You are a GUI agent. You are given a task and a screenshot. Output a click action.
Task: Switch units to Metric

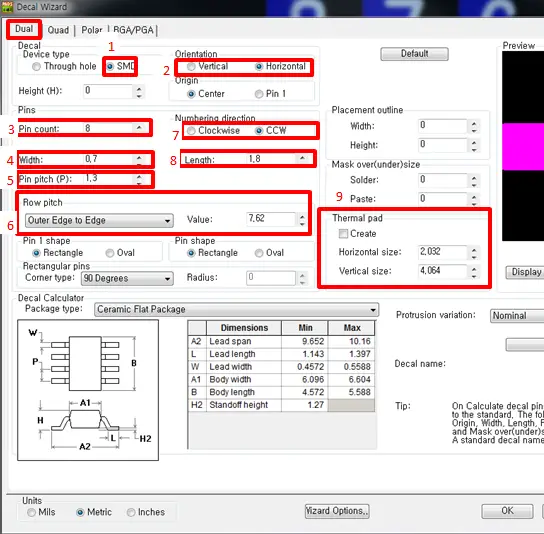[x=94, y=512]
